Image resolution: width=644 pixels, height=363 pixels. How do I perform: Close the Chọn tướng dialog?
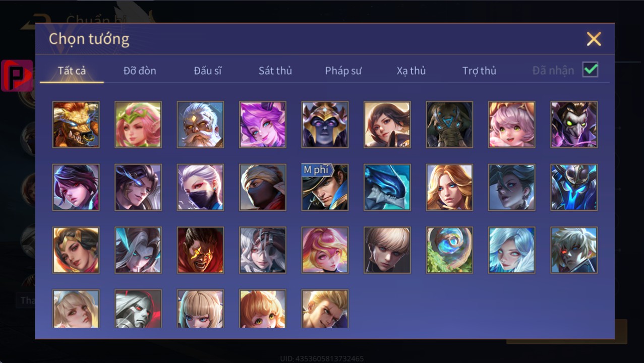(x=594, y=39)
